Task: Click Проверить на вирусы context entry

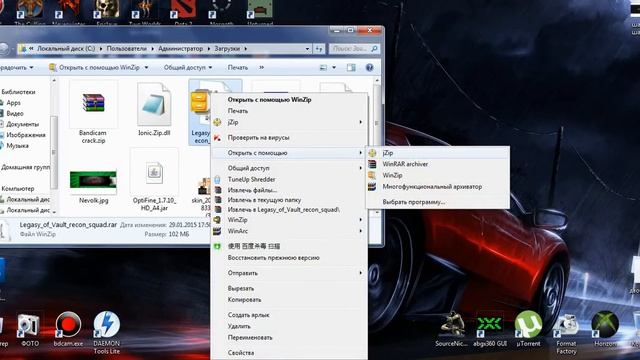Action: click(289, 138)
